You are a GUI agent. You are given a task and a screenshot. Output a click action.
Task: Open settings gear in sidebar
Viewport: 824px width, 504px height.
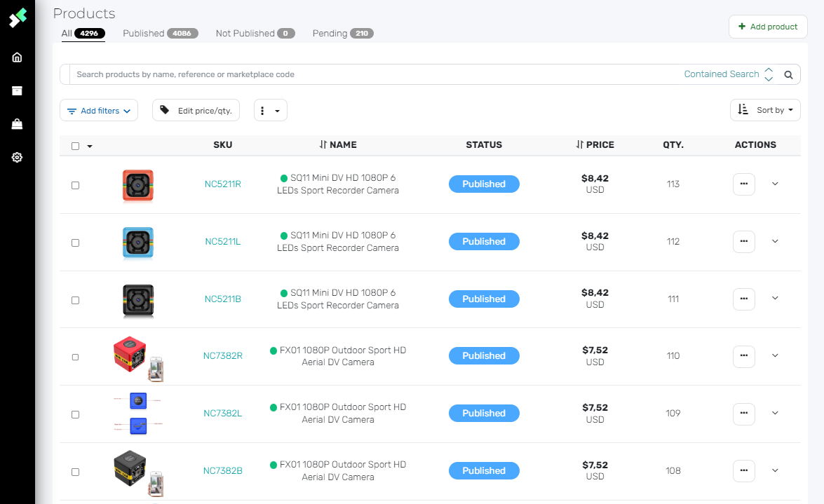tap(18, 158)
